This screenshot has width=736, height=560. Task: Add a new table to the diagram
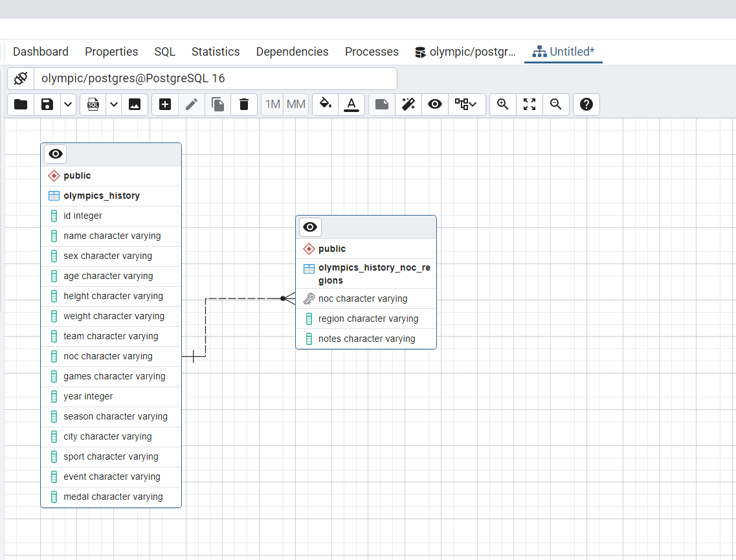click(164, 104)
